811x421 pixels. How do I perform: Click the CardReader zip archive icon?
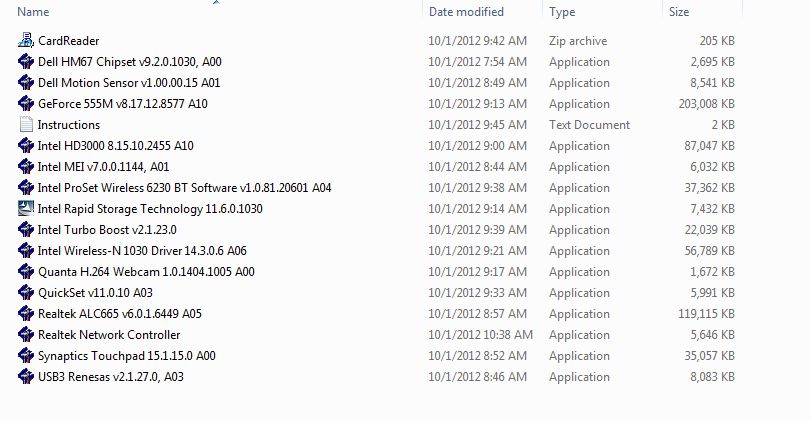26,40
